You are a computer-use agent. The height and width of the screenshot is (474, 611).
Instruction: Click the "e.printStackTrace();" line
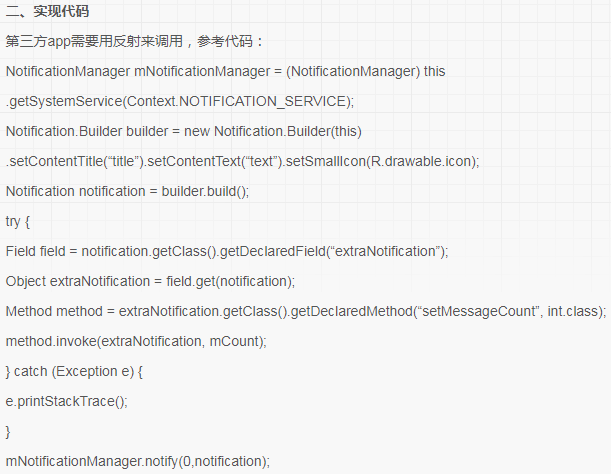[67, 401]
